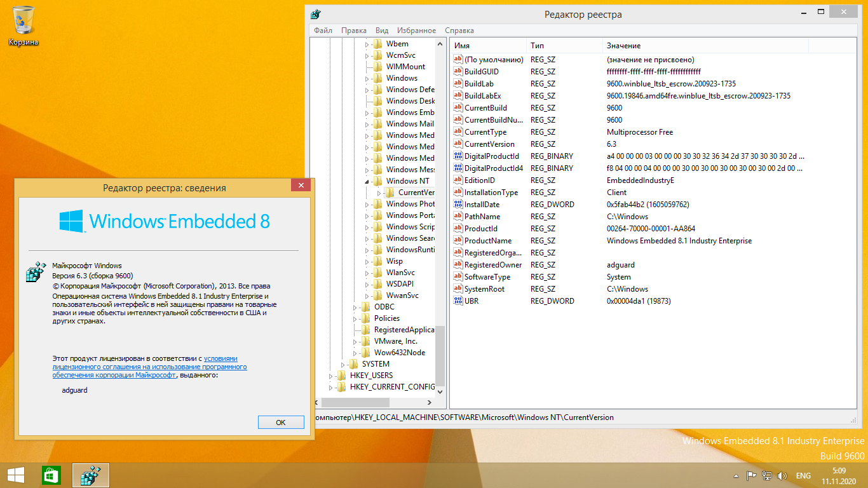Open the license terms link

coord(149,367)
